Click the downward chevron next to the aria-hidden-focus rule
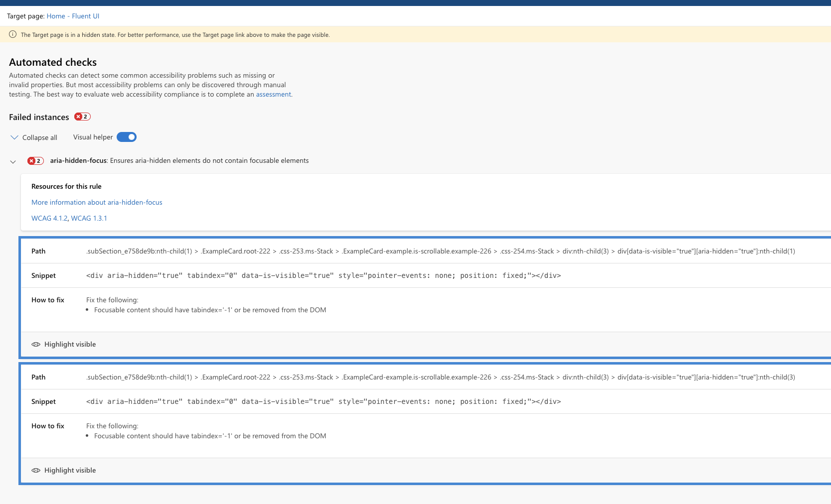 coord(13,161)
